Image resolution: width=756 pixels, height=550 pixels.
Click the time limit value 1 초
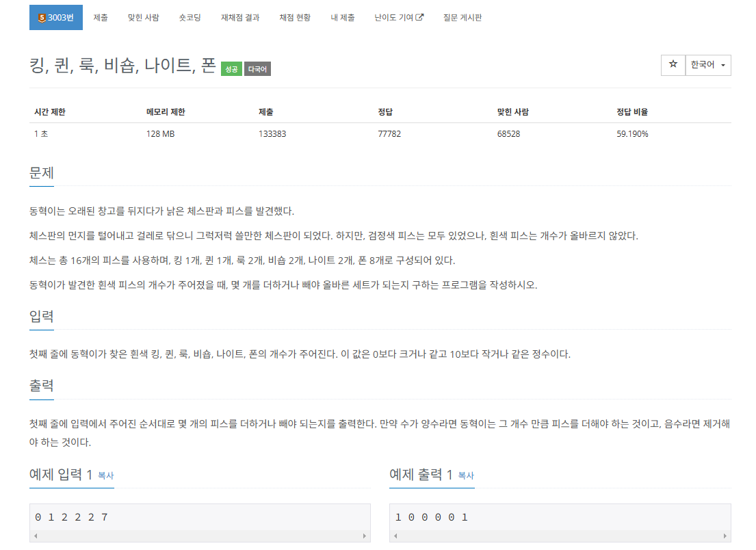[41, 133]
